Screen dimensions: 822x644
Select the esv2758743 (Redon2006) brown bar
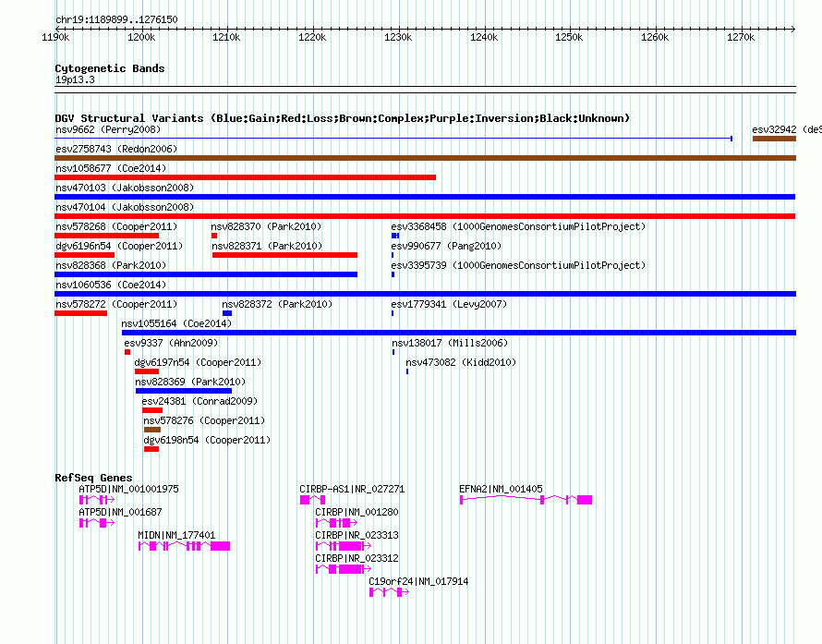click(x=425, y=158)
